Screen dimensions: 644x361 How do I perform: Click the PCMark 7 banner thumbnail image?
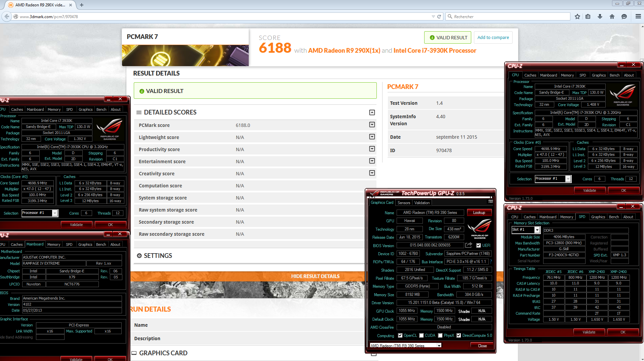pos(185,55)
